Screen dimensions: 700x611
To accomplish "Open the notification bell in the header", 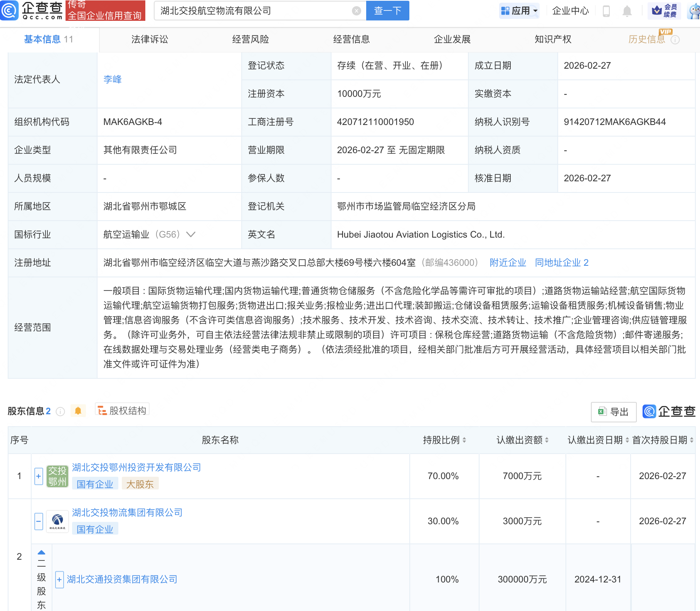I will (x=626, y=11).
